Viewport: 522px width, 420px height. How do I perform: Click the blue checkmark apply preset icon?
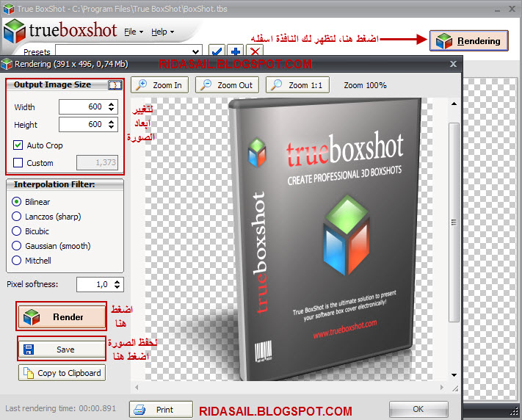pyautogui.click(x=217, y=51)
